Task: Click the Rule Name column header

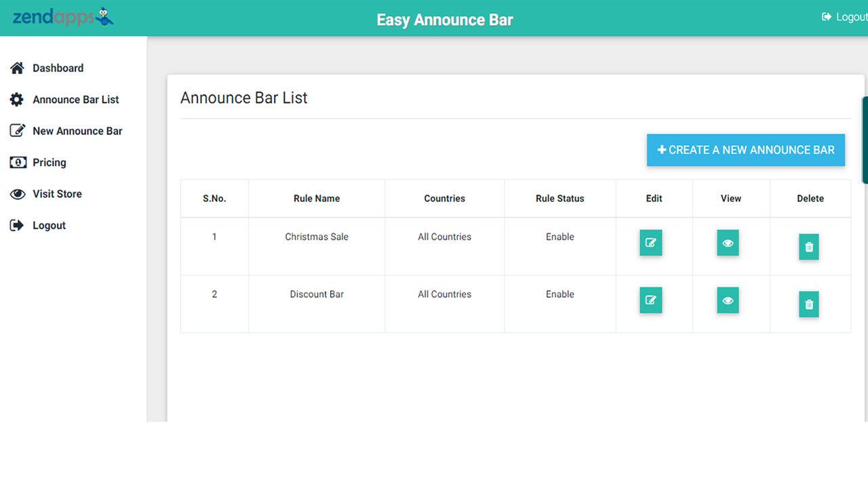Action: tap(317, 198)
